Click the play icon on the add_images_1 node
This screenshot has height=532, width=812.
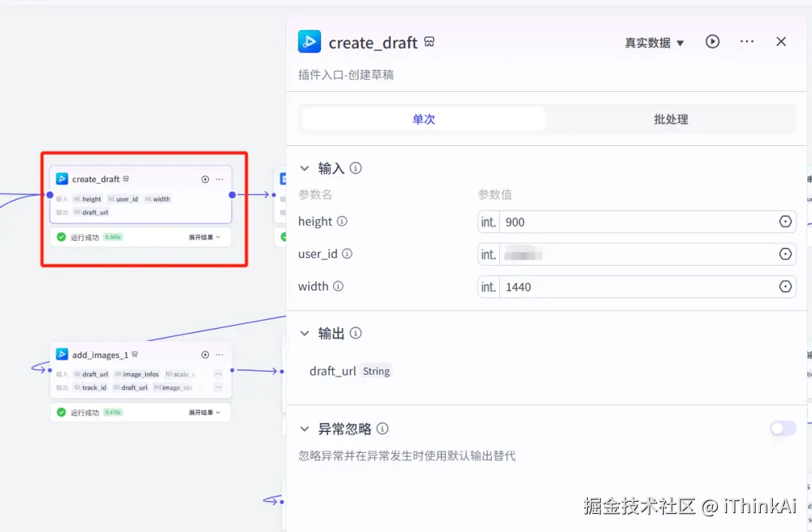[x=204, y=354]
